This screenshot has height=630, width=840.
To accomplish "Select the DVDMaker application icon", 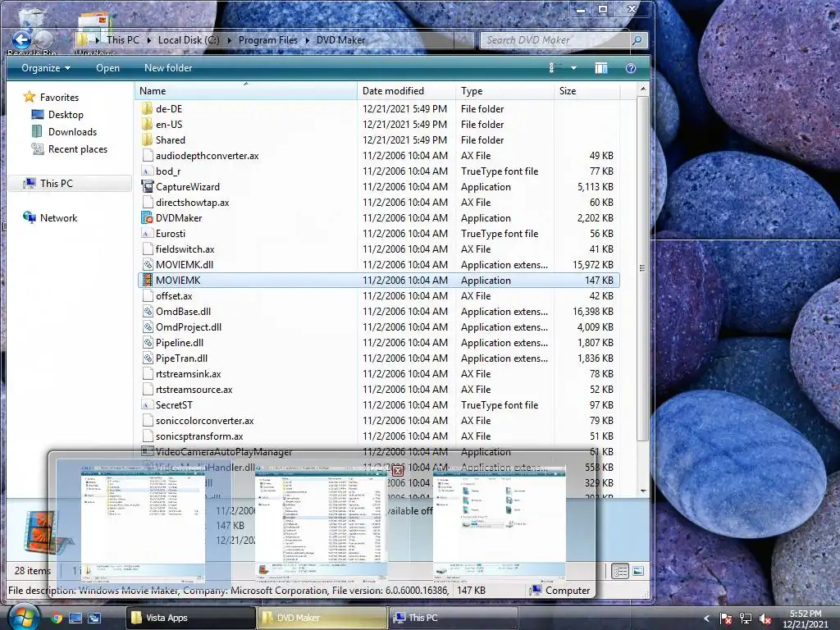I will coord(148,218).
